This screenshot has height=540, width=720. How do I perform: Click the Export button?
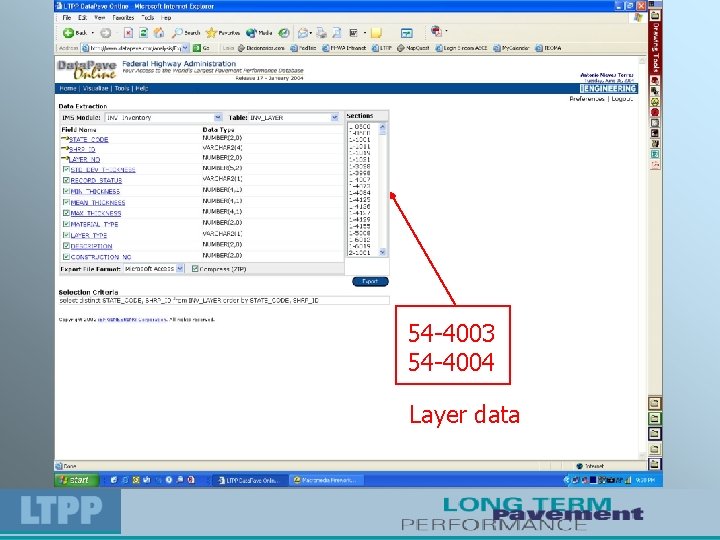pyautogui.click(x=370, y=281)
